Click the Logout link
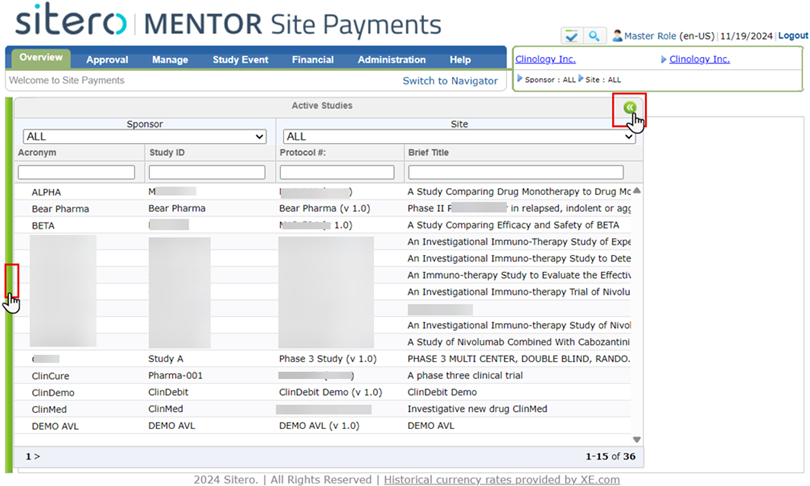 click(793, 36)
